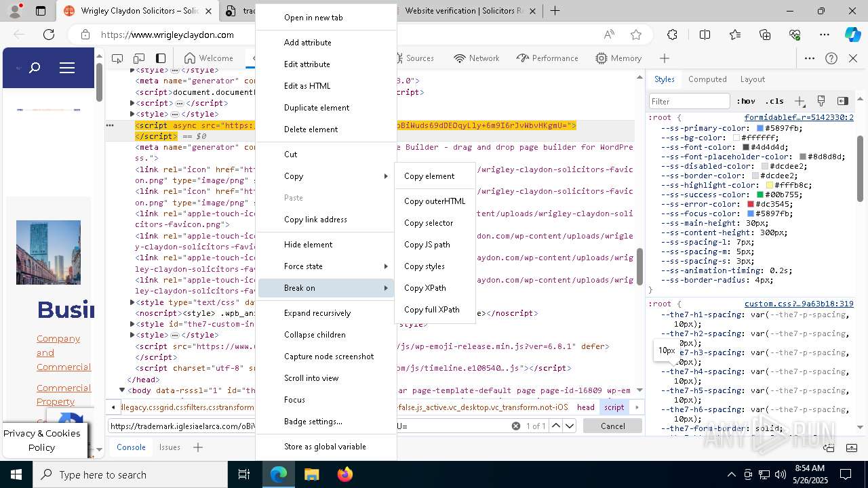Add this page to favorites star
Viewport: 868px width, 488px height.
pos(635,35)
